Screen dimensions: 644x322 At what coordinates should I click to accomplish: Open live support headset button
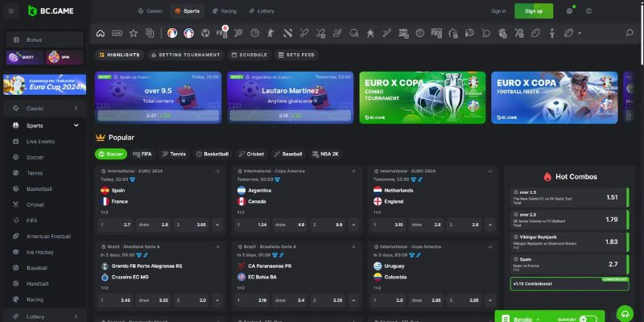click(x=625, y=314)
